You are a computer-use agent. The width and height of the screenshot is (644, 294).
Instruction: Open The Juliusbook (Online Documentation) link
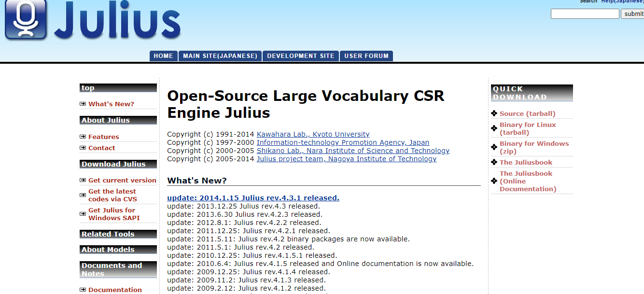(528, 181)
